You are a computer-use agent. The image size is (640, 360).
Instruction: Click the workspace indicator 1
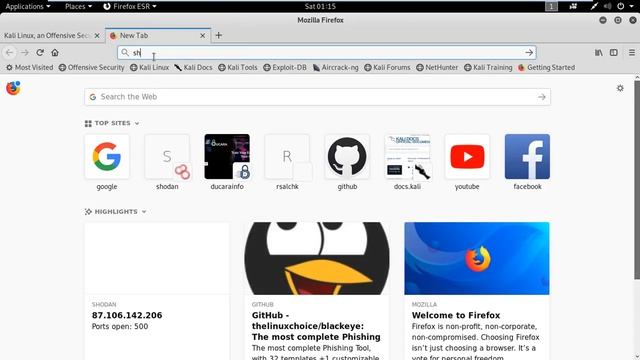click(x=551, y=6)
